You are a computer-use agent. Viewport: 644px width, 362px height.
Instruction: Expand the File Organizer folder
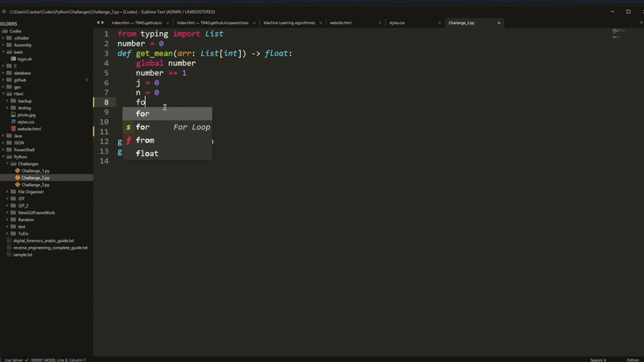pyautogui.click(x=8, y=191)
